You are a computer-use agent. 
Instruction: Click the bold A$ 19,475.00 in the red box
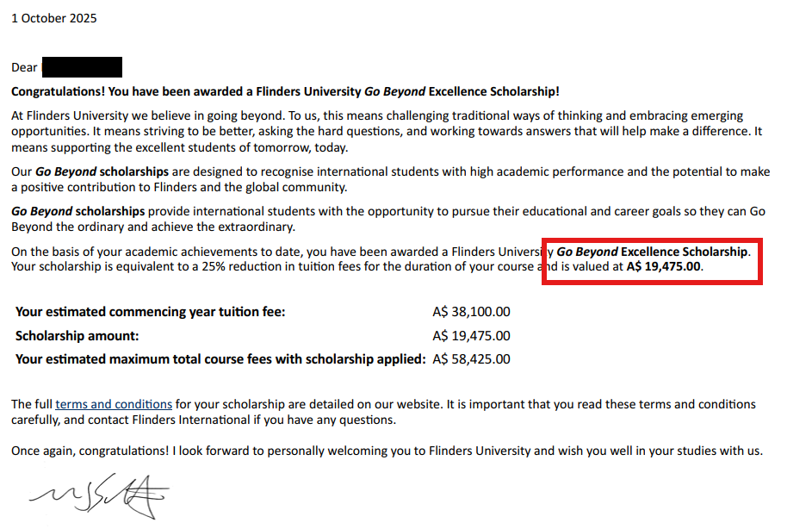click(664, 266)
